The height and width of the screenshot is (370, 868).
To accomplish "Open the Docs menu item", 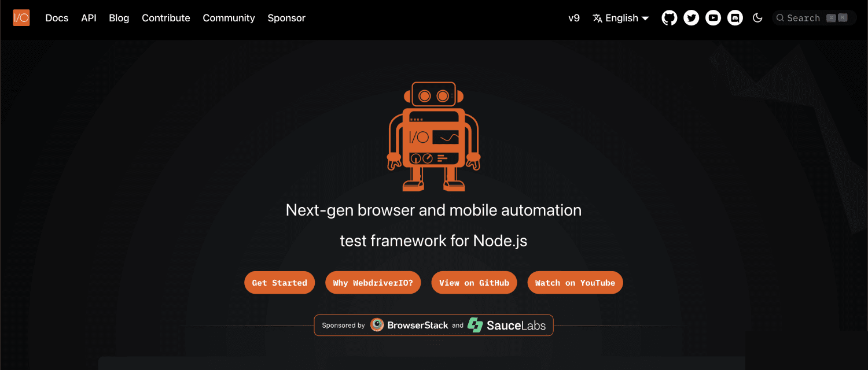I will (57, 18).
